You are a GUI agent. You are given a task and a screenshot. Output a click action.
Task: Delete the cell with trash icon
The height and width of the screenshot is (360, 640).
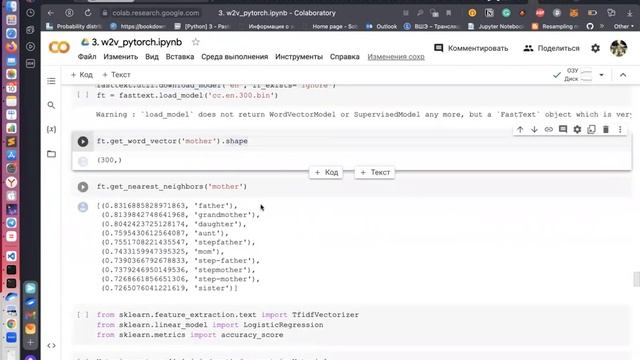(606, 129)
